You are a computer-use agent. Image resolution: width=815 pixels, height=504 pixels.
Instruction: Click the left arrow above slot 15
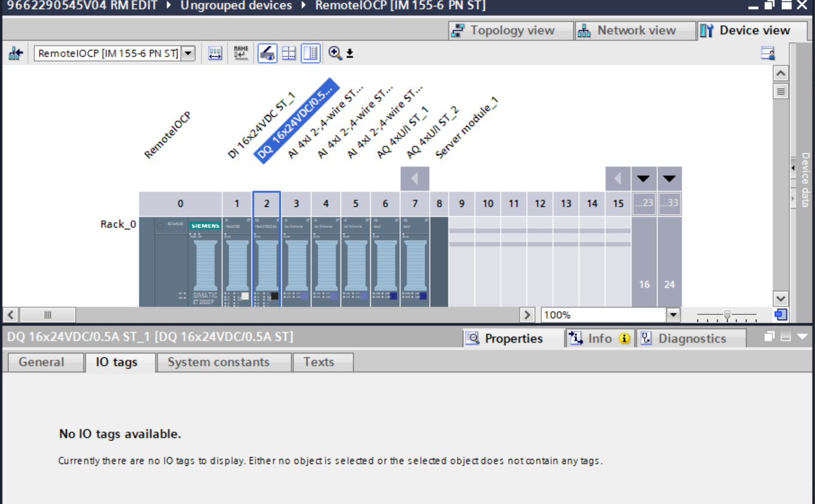click(618, 179)
